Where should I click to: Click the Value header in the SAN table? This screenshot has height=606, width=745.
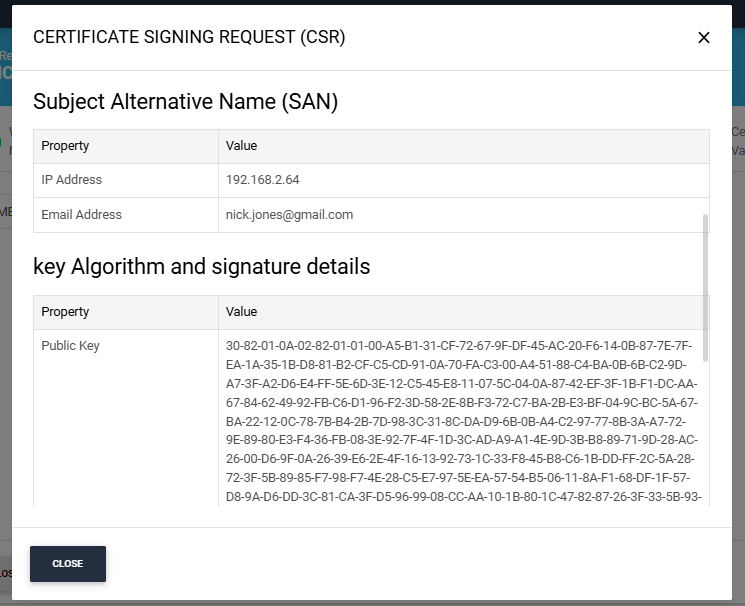point(242,146)
